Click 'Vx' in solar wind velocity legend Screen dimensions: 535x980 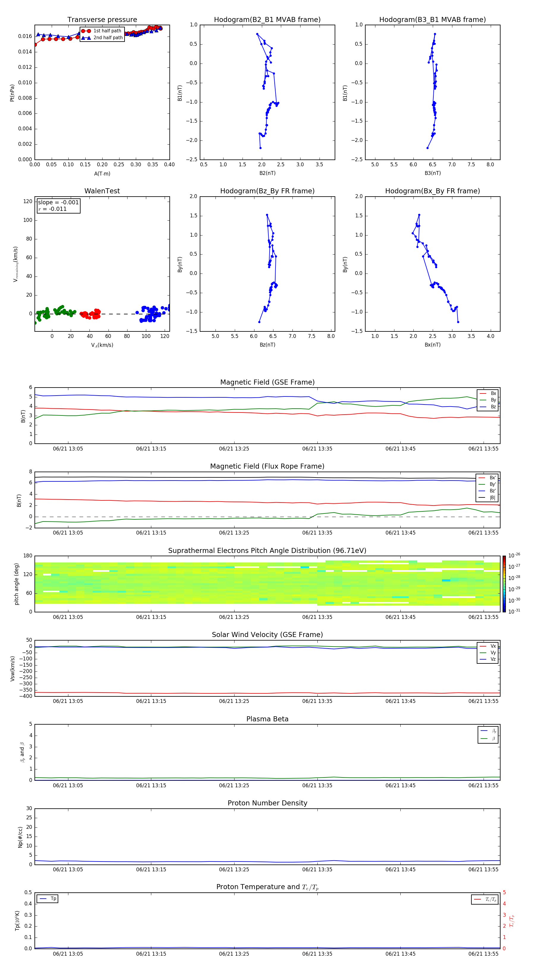point(493,646)
